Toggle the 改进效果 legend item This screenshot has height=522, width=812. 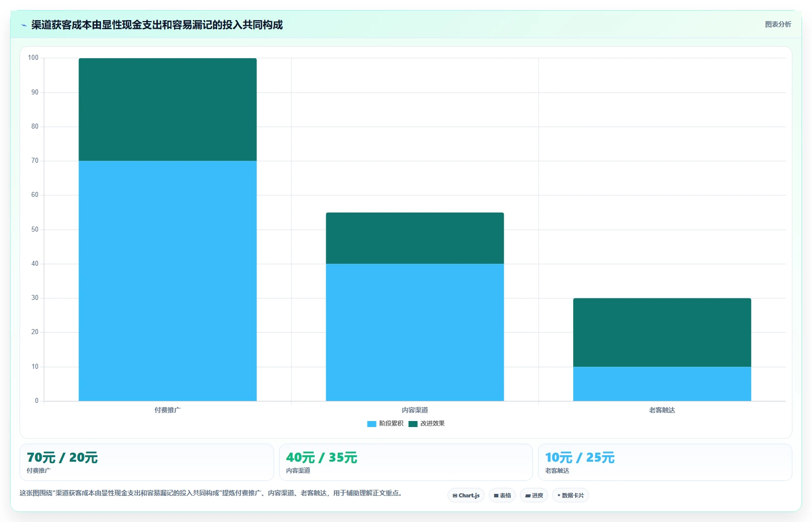coord(426,424)
